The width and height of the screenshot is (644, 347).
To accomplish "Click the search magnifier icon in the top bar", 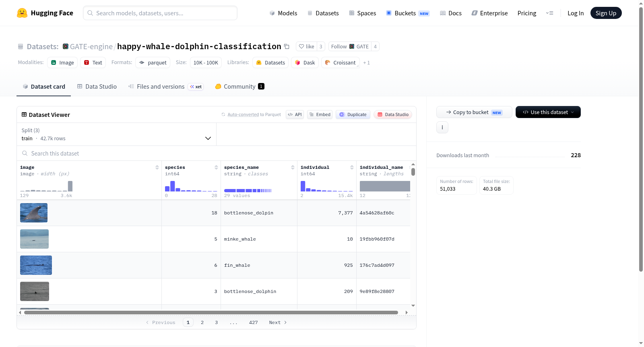I will point(90,13).
